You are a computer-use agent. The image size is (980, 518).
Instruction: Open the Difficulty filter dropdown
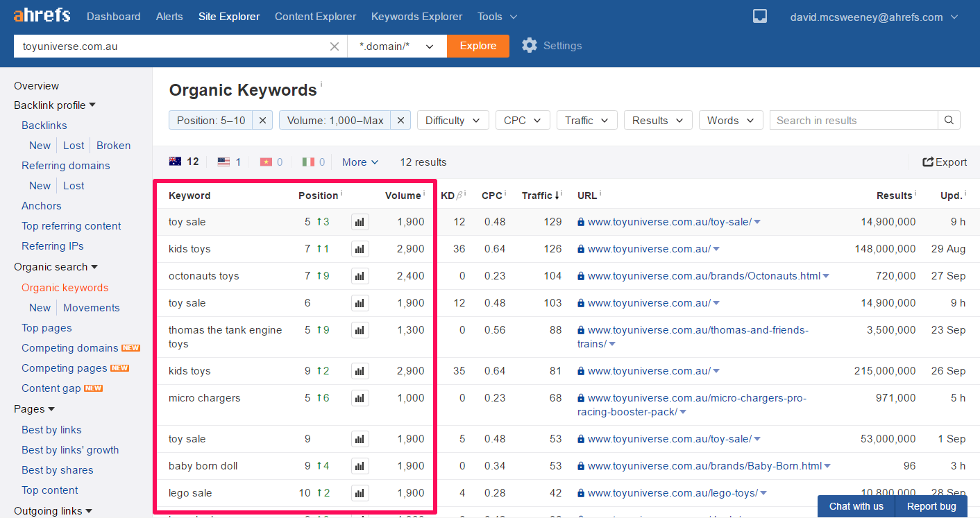(453, 121)
